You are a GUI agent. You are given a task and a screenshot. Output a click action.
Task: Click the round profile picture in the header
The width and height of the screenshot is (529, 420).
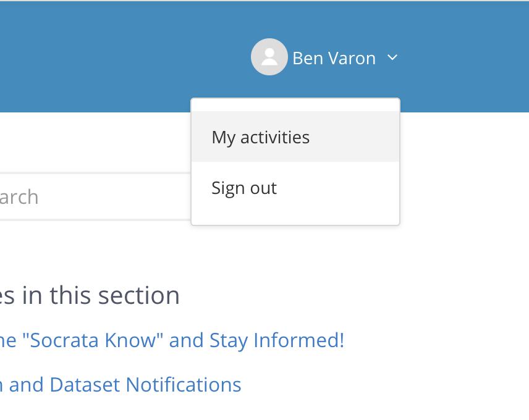[269, 57]
